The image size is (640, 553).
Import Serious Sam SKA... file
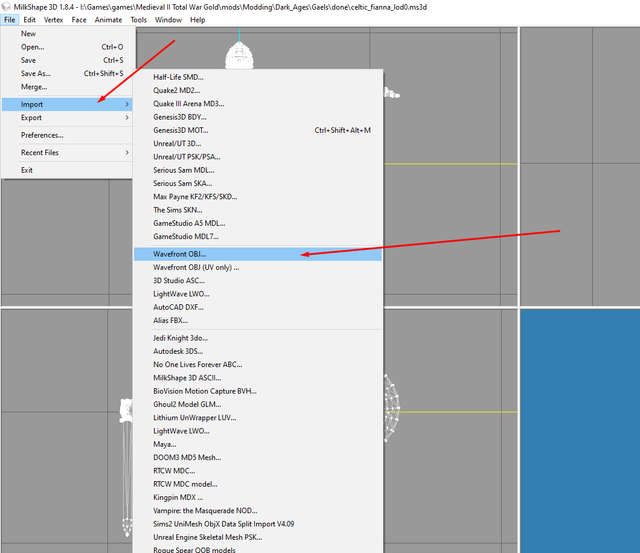pos(258,183)
